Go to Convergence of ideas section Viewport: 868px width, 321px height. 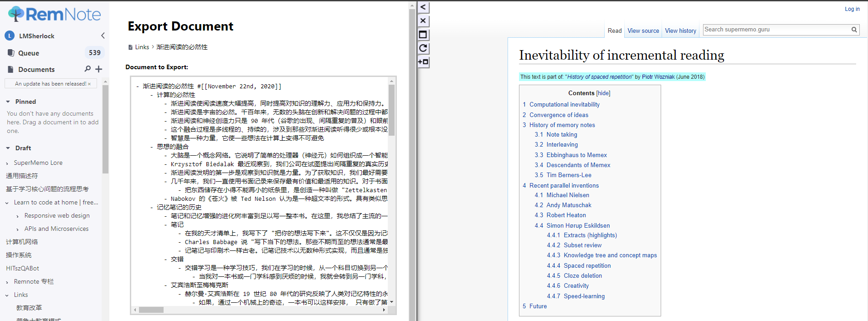point(559,115)
